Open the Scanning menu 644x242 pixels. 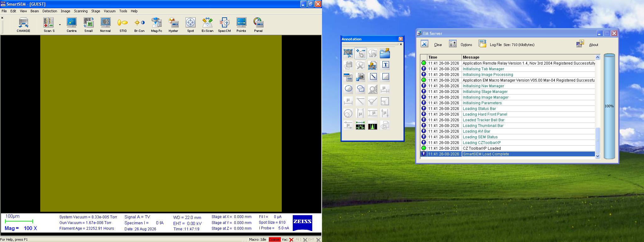[x=81, y=11]
